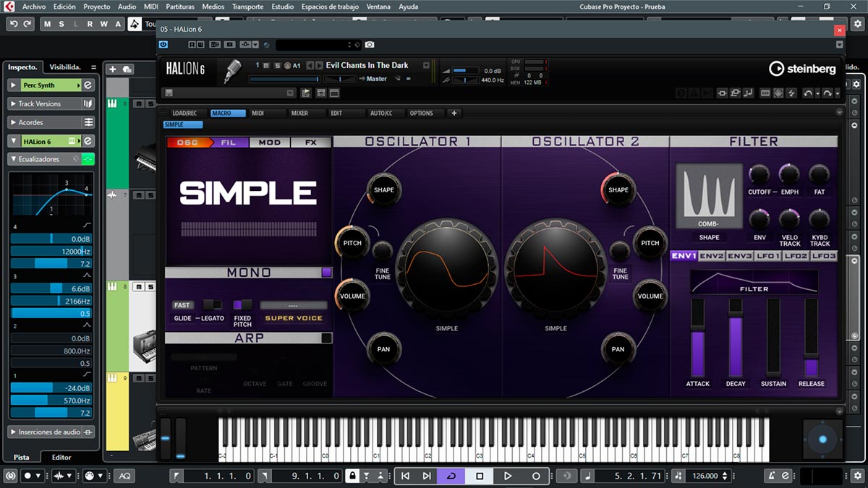The width and height of the screenshot is (868, 488).
Task: Go to previous marker in transport
Action: 405,476
